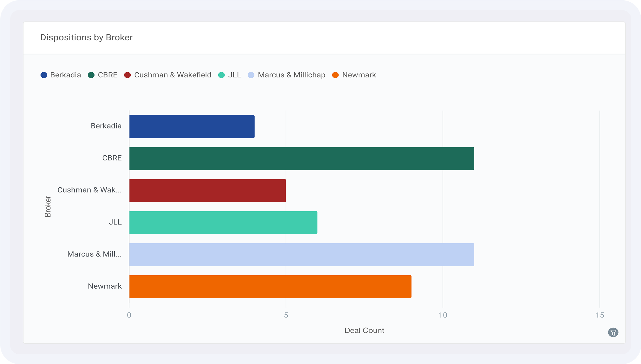Select the light blue Marcus & Millichap bar
This screenshot has width=641, height=364.
[302, 255]
